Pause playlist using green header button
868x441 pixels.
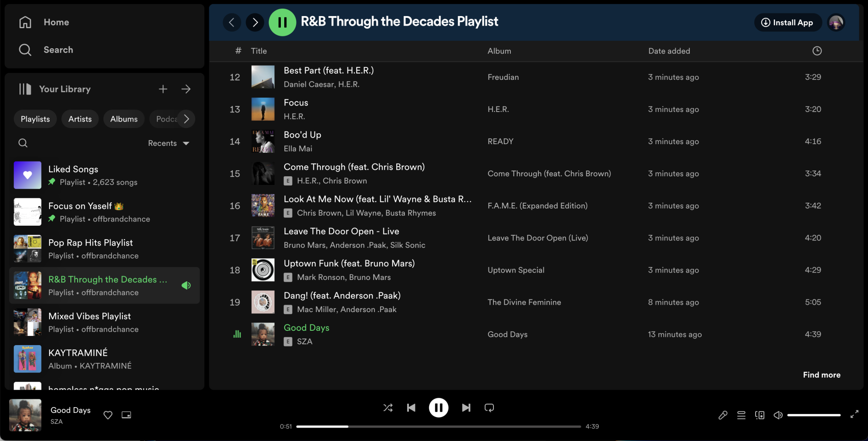pyautogui.click(x=283, y=22)
